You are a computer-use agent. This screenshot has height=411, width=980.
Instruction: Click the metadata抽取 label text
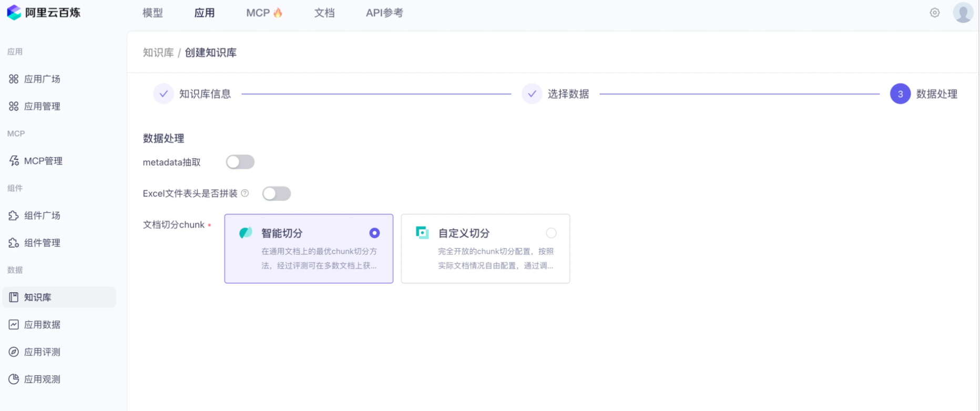coord(172,162)
